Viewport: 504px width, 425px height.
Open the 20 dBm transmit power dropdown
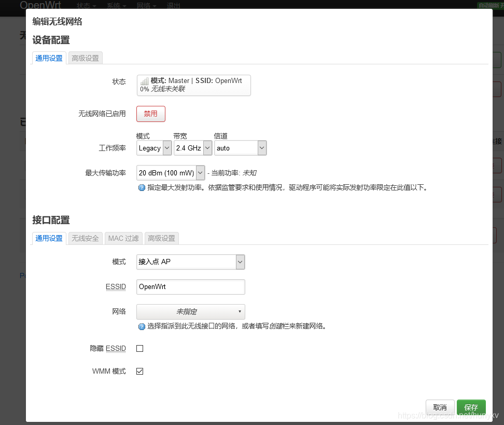pyautogui.click(x=171, y=173)
